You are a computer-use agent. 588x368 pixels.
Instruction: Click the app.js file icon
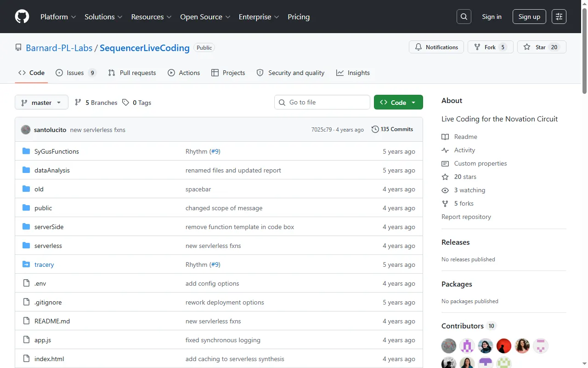pyautogui.click(x=26, y=340)
